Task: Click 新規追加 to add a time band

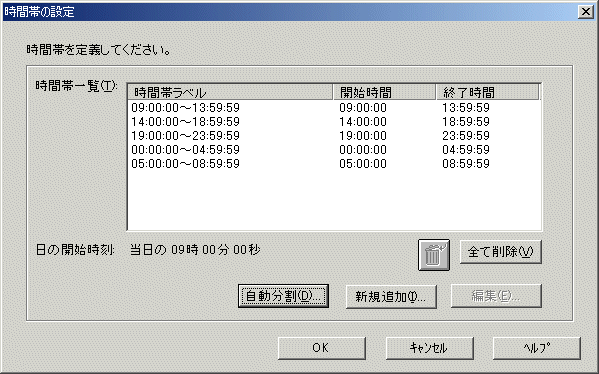Action: tap(391, 296)
